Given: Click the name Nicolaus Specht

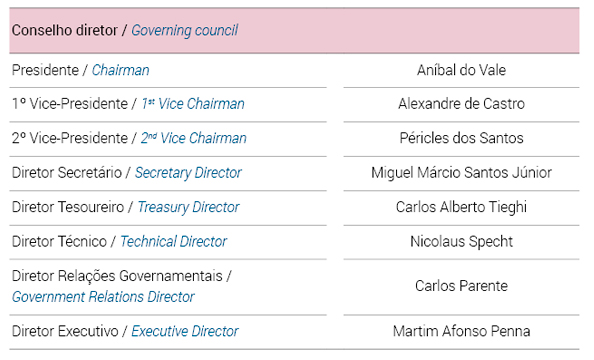Looking at the screenshot, I should 461,242.
